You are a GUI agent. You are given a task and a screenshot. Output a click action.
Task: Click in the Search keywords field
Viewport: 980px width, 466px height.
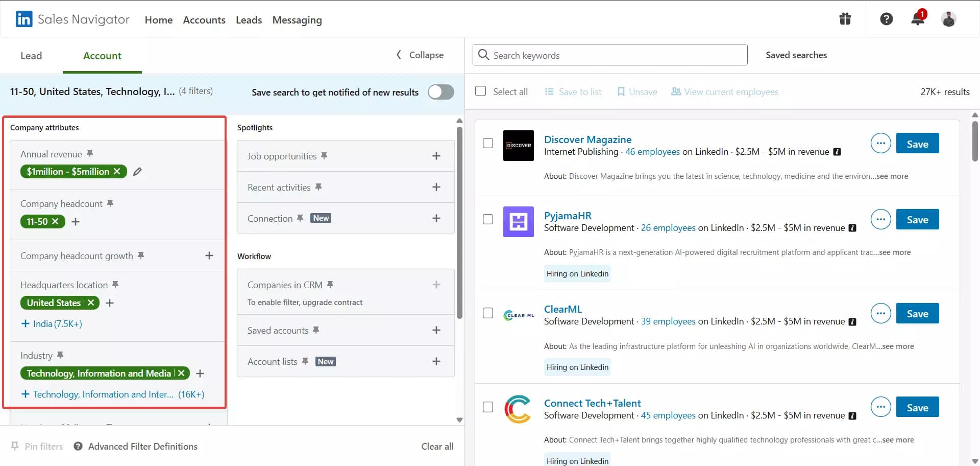point(612,55)
